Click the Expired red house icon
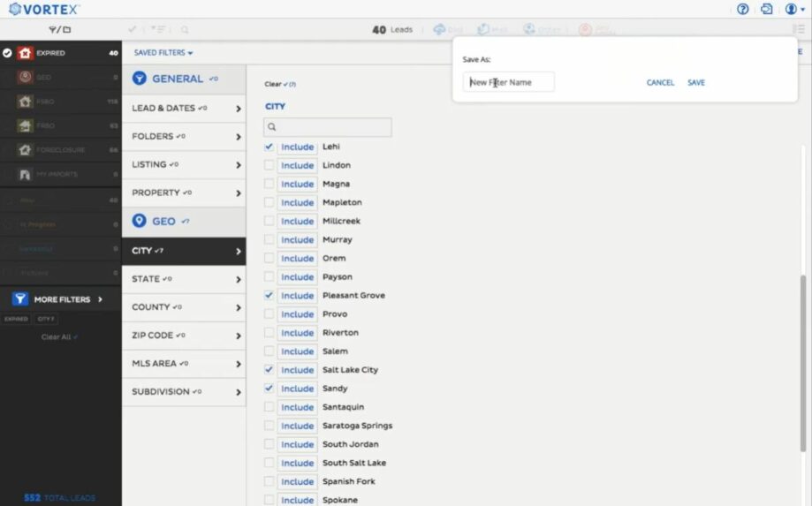812x506 pixels. pos(25,53)
